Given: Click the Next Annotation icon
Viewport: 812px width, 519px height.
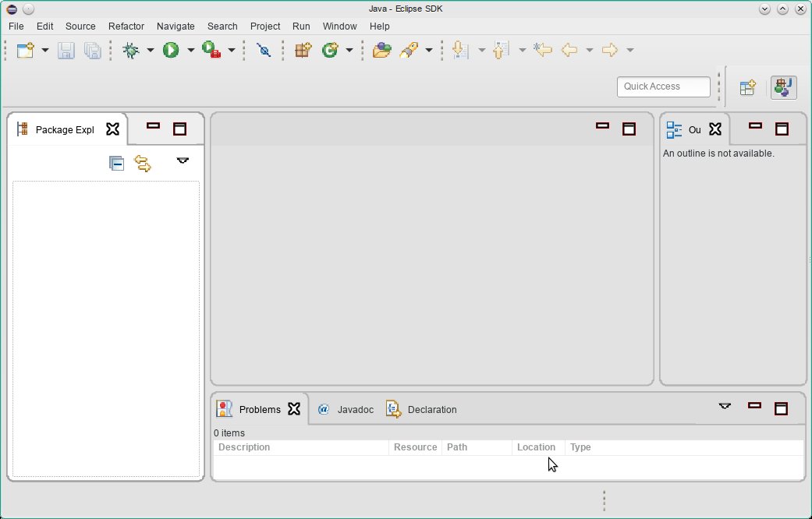Looking at the screenshot, I should tap(460, 50).
